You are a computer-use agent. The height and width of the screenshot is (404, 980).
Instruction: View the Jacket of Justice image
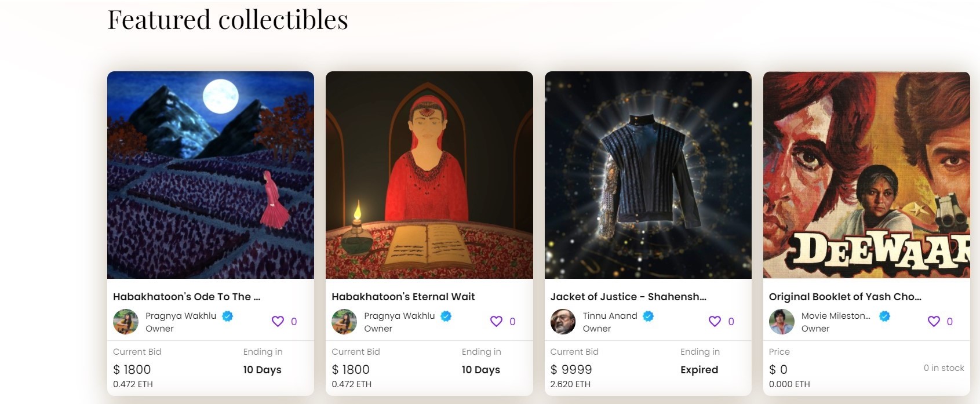tap(648, 175)
